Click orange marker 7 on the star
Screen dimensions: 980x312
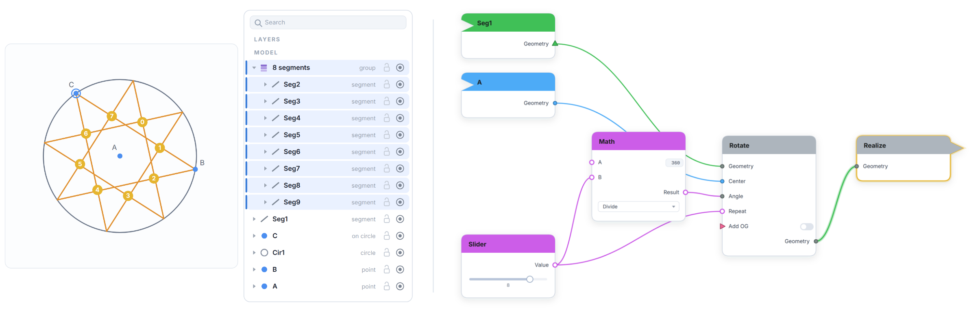click(112, 116)
